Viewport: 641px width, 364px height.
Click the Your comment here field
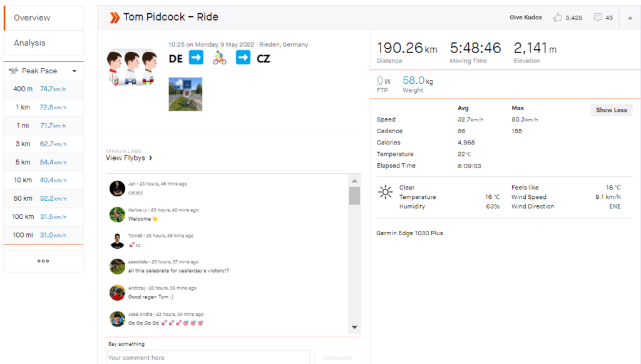click(x=208, y=358)
